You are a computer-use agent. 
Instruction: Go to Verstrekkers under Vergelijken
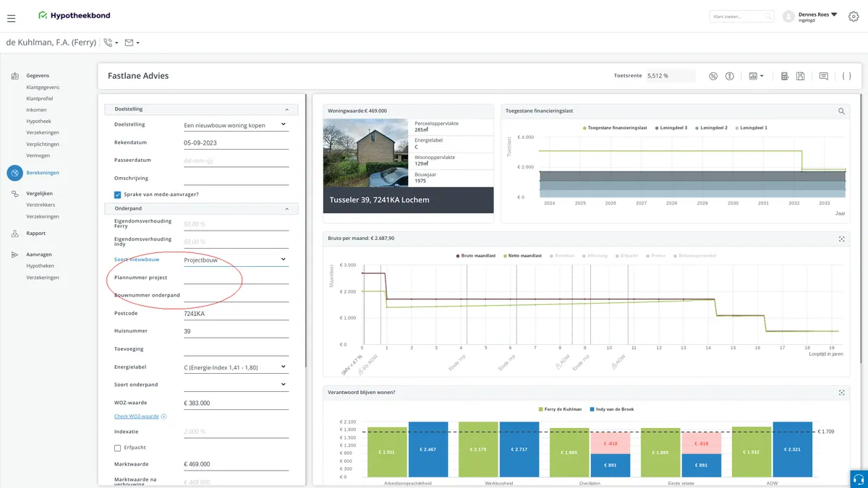(x=41, y=205)
